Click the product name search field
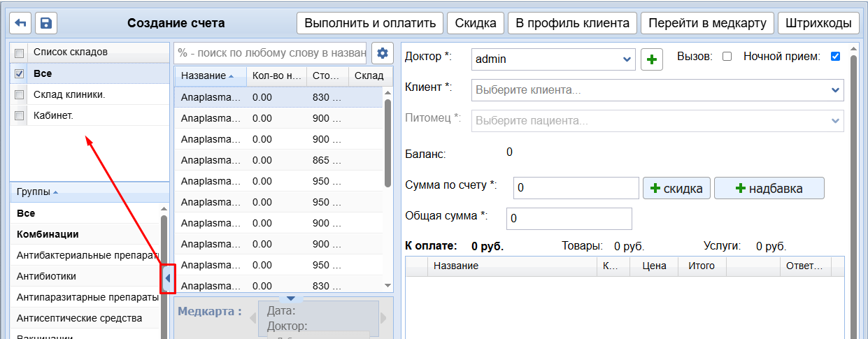The image size is (868, 339). (x=271, y=53)
